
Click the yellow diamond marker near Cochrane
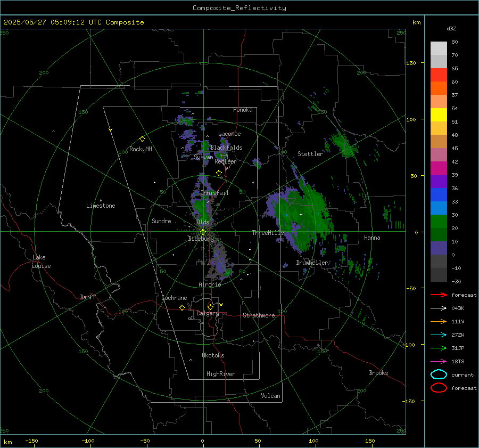(183, 307)
